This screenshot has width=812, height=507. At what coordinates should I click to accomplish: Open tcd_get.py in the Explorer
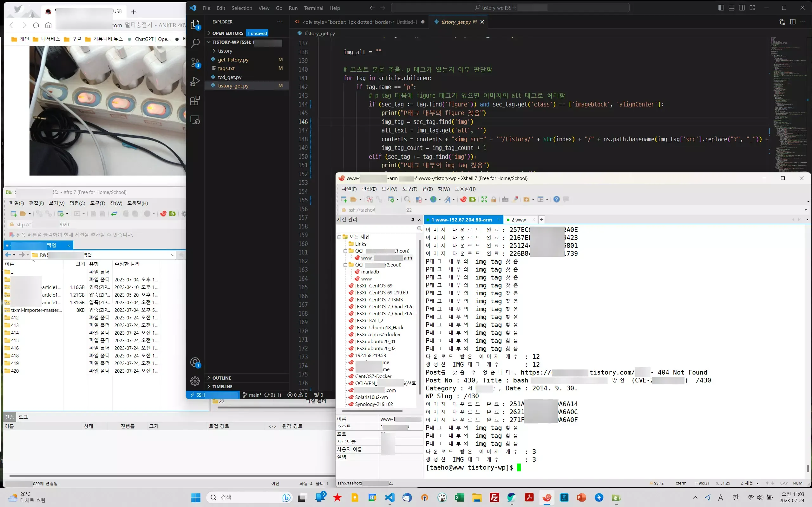point(230,77)
